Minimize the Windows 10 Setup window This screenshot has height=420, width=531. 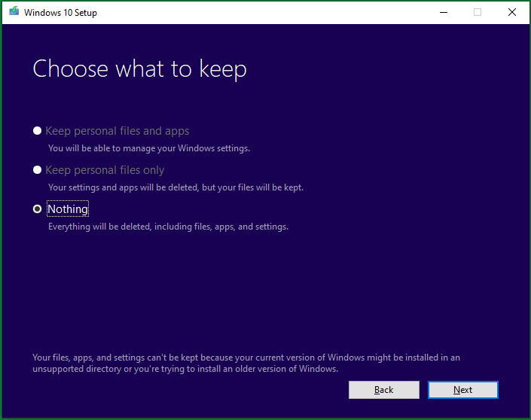pyautogui.click(x=444, y=13)
